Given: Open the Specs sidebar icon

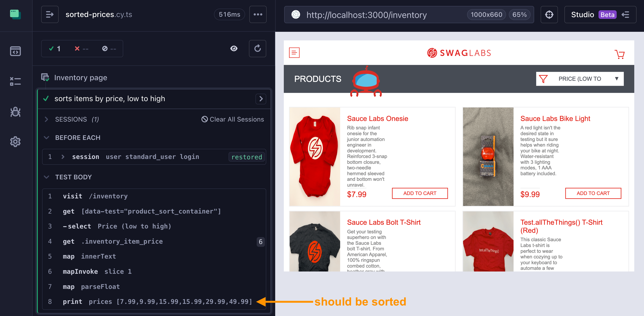Looking at the screenshot, I should coord(15,51).
